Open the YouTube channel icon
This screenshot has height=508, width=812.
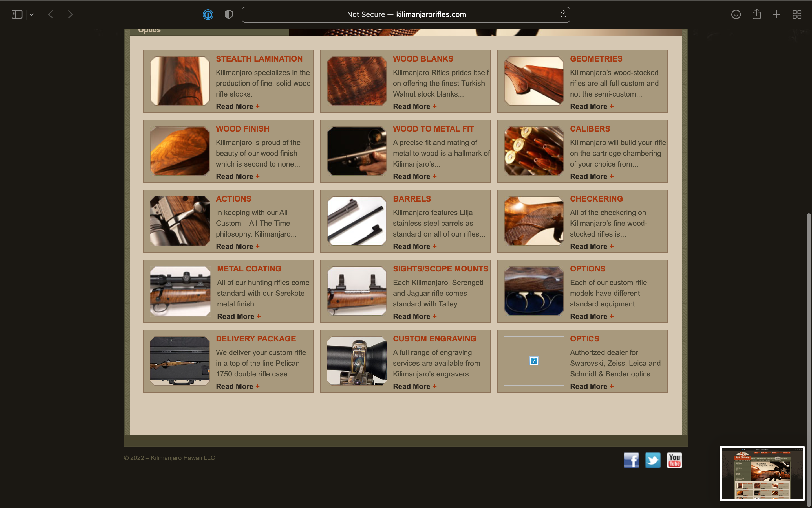(x=674, y=460)
